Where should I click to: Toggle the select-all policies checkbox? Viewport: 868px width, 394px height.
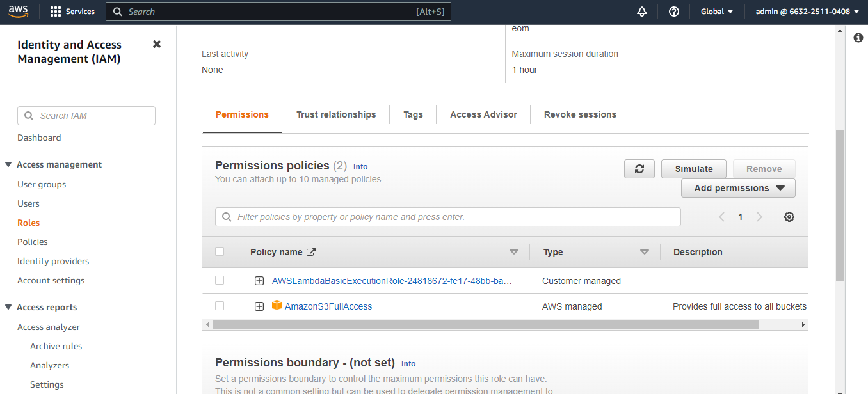click(x=220, y=251)
